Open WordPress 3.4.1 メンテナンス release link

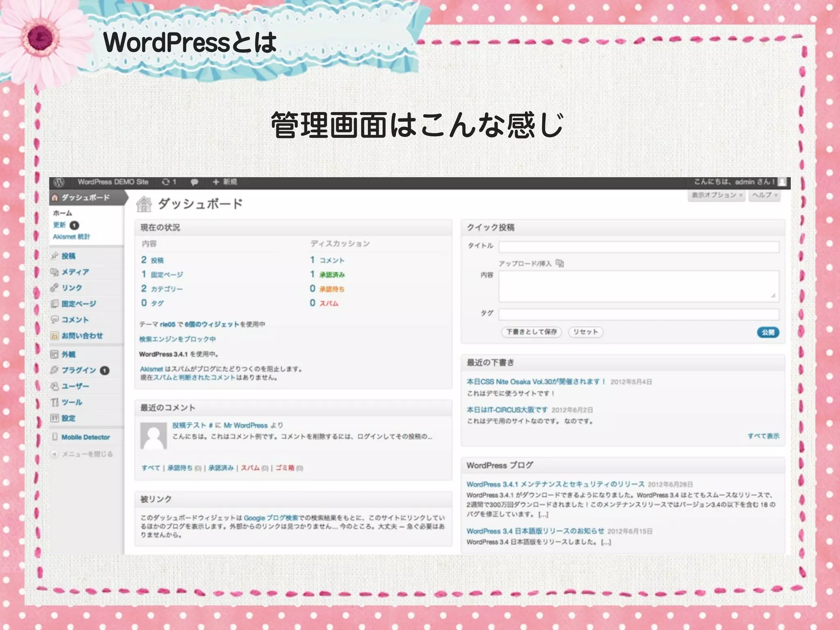pos(555,484)
